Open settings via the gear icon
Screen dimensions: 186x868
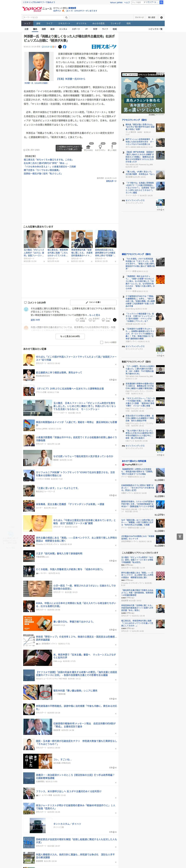pyautogui.click(x=161, y=18)
